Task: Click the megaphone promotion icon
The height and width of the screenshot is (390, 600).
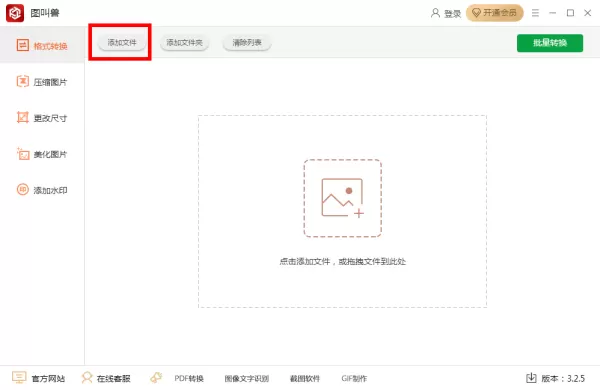Action: click(x=156, y=378)
